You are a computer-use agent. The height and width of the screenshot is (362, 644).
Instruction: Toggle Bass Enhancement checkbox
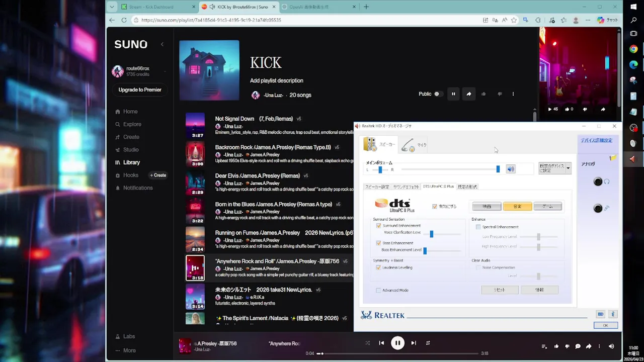point(378,243)
